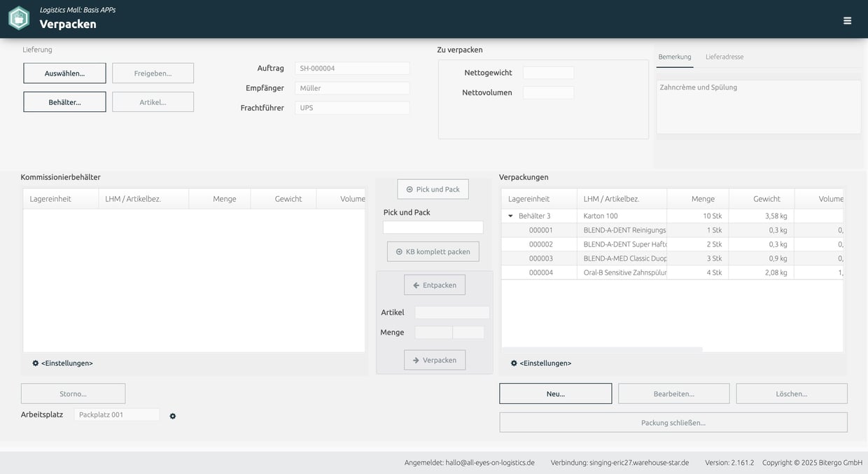Image resolution: width=868 pixels, height=474 pixels.
Task: Click the Verbindung server text in footer
Action: [x=619, y=463]
